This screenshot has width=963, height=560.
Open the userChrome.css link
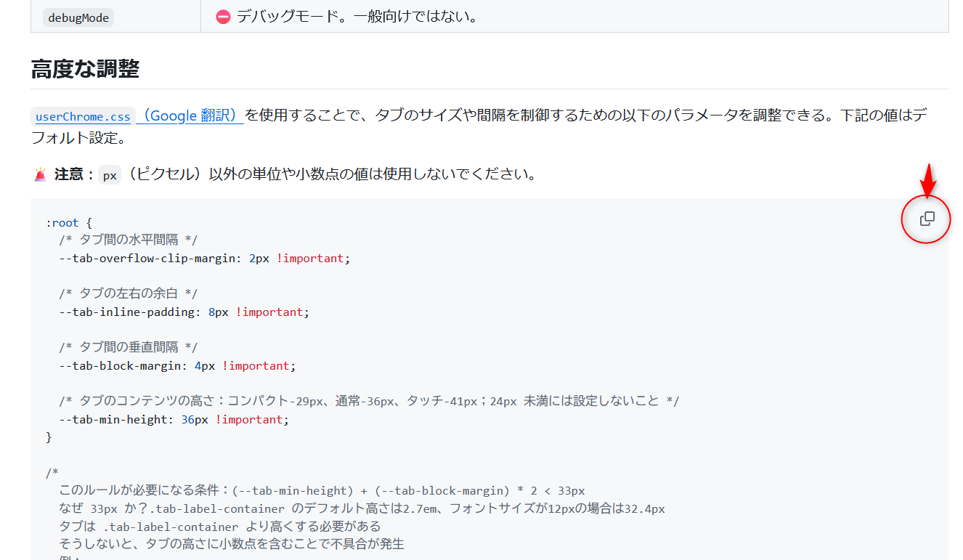(83, 116)
